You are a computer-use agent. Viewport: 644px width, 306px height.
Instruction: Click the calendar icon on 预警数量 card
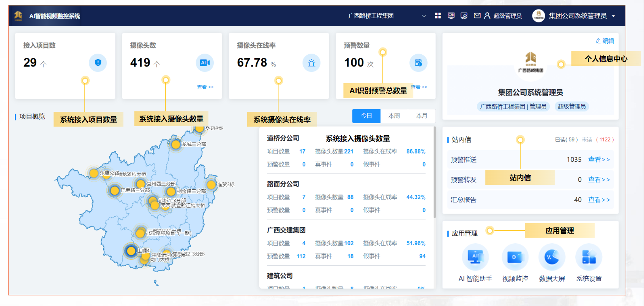(x=418, y=63)
